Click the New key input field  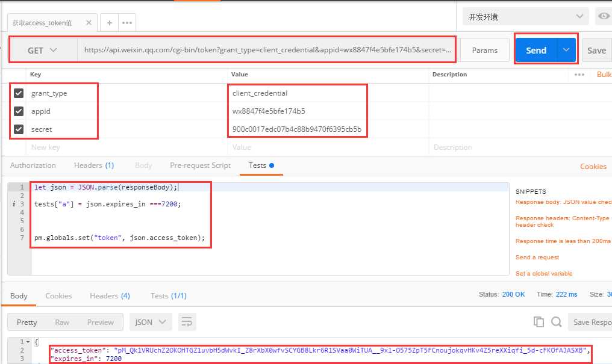point(126,147)
